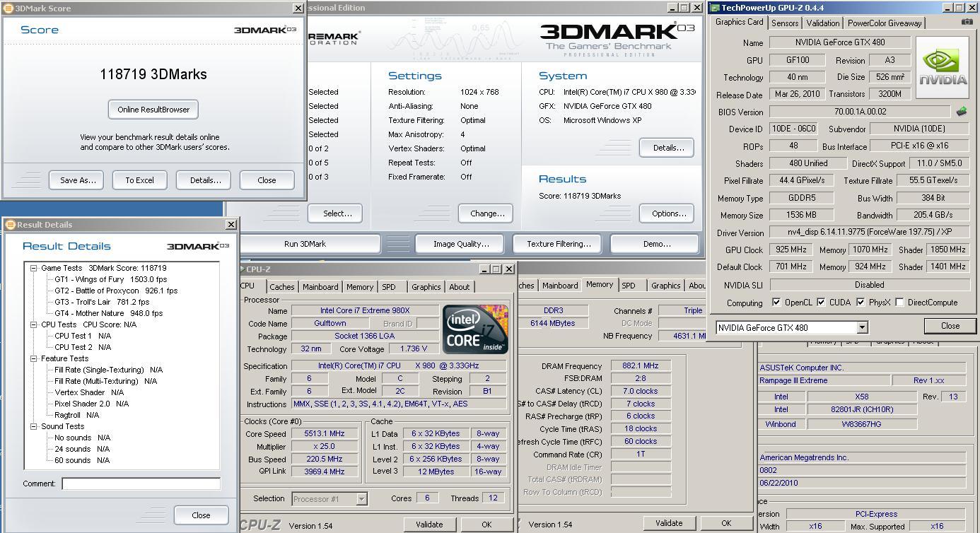Minimize the GPU-Z window
980x533 pixels.
946,8
